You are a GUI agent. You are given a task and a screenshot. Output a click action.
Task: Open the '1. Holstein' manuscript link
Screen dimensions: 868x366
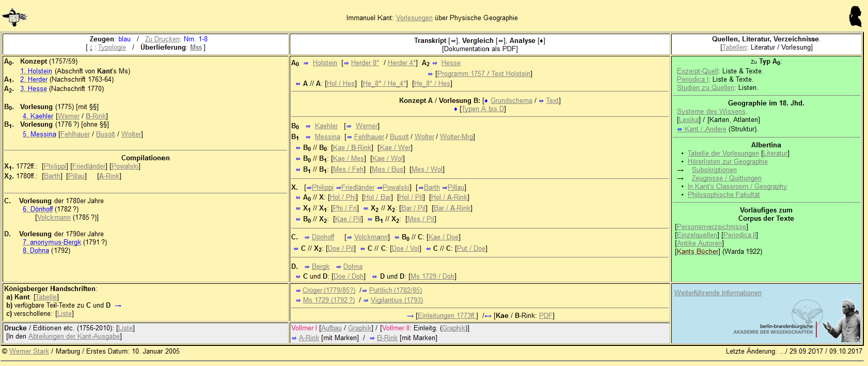pyautogui.click(x=36, y=71)
